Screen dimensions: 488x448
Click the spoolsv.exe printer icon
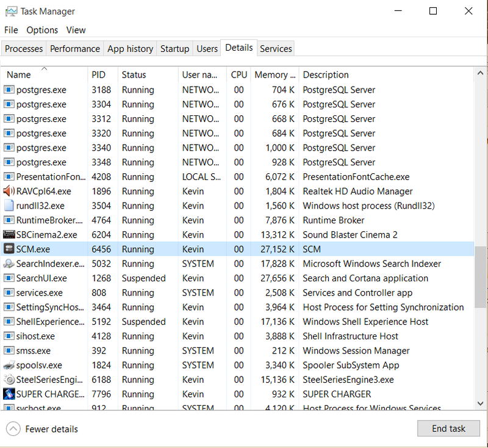click(x=9, y=365)
